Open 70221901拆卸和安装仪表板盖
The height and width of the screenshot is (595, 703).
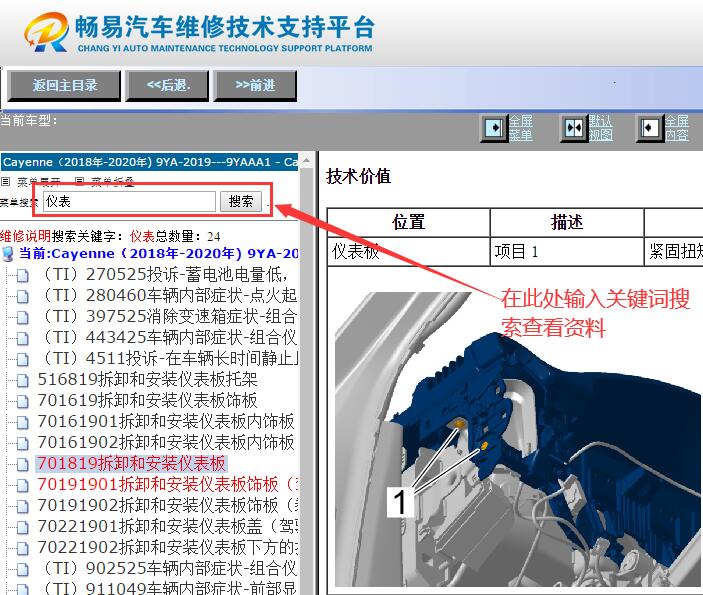tap(168, 527)
